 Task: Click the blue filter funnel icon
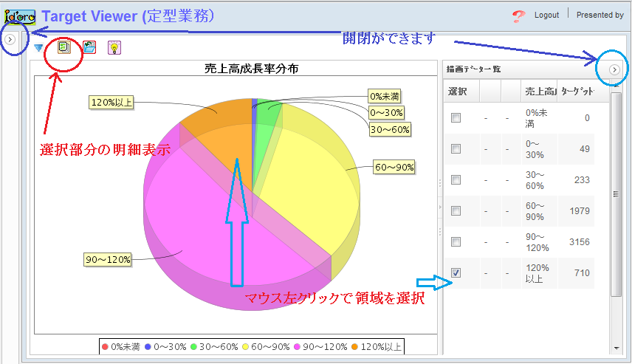[38, 48]
